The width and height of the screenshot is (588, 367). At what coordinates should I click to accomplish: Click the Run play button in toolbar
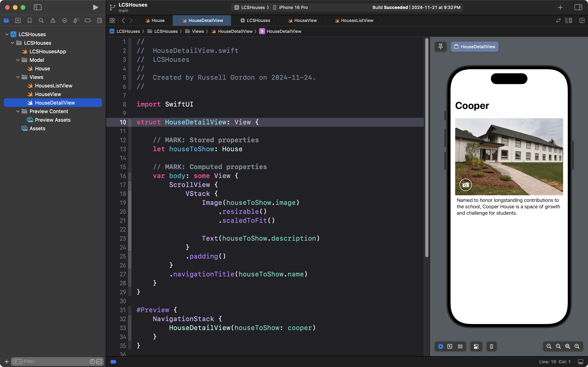pyautogui.click(x=95, y=7)
